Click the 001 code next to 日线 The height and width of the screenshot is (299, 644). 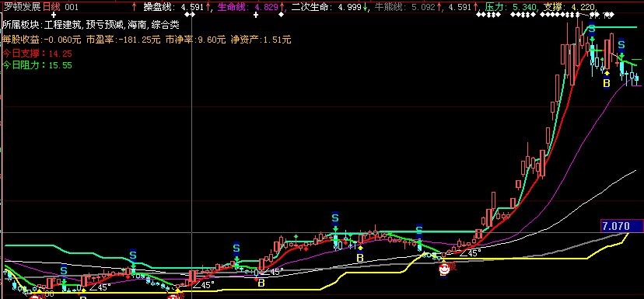(72, 7)
